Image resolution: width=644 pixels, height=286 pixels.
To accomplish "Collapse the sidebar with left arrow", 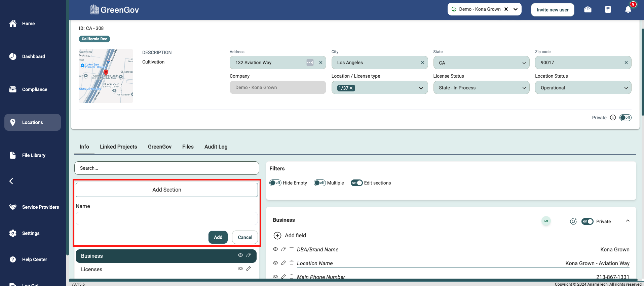I will [11, 181].
